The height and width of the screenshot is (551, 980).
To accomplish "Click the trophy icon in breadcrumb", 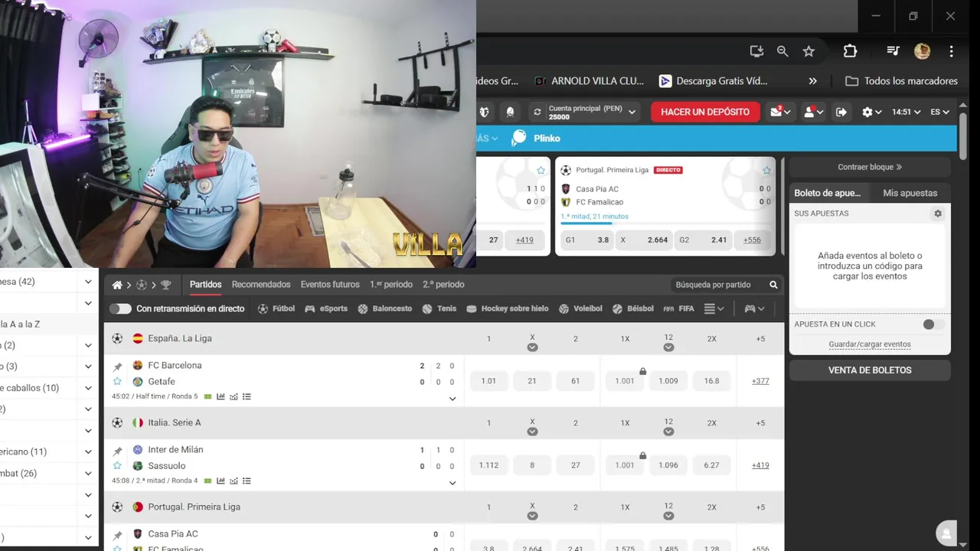I will pyautogui.click(x=165, y=285).
